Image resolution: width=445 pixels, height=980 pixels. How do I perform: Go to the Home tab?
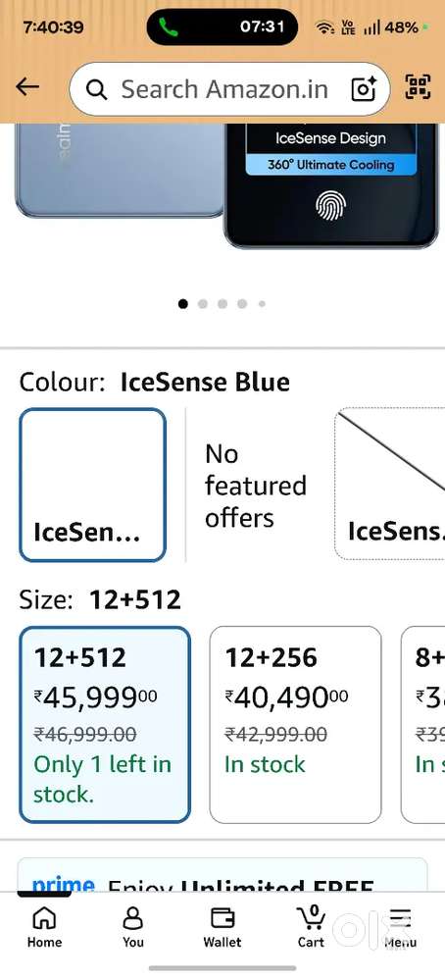44,927
